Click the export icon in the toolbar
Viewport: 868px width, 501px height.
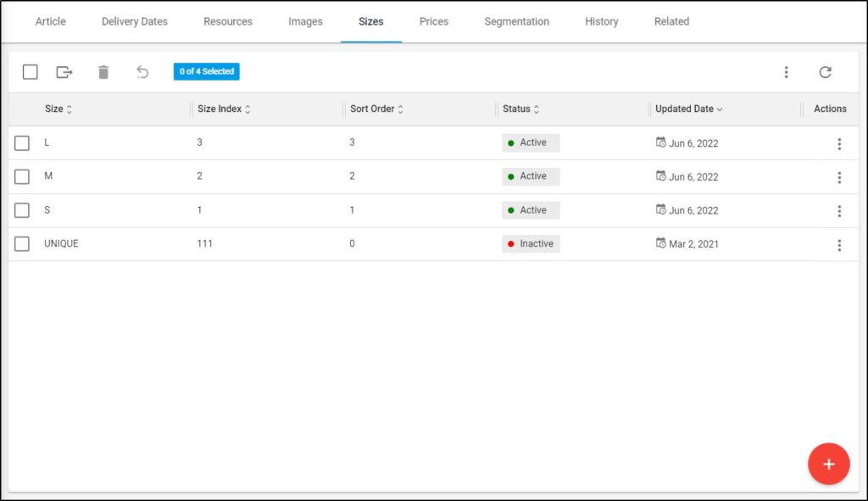(x=64, y=72)
